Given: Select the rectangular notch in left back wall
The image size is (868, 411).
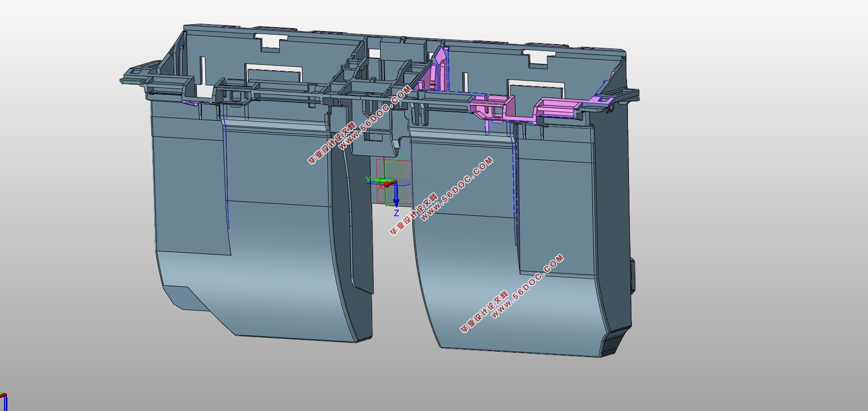Looking at the screenshot, I should pos(271,42).
